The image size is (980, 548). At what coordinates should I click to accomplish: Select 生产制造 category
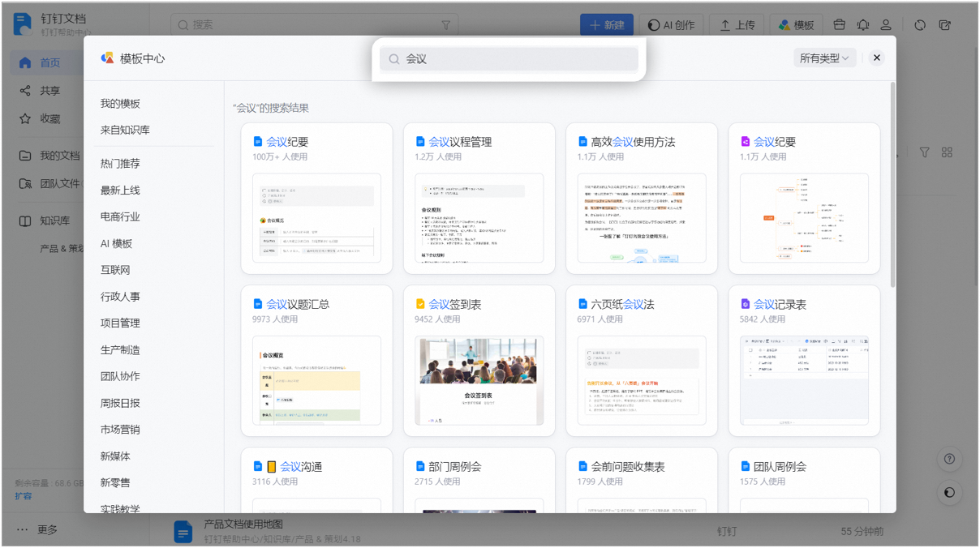[x=120, y=350]
